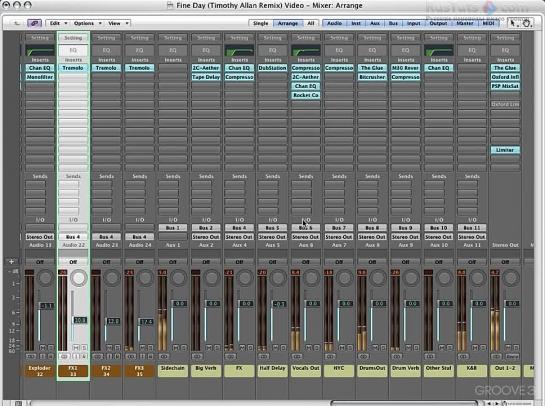Click the Bnce button on Out 1-2 strip
Viewport: 545px width, 406px height.
(x=512, y=356)
